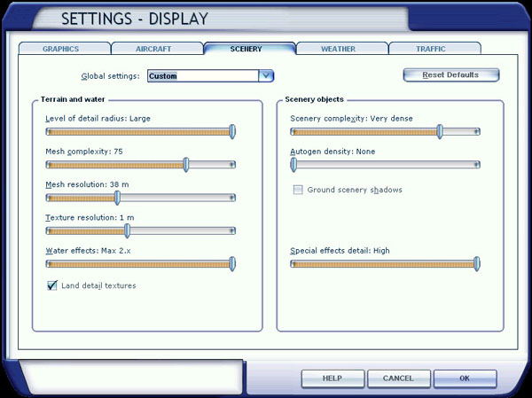Click the 'Texture resolution: 1 m' label
Image resolution: width=532 pixels, height=398 pixels.
point(90,217)
